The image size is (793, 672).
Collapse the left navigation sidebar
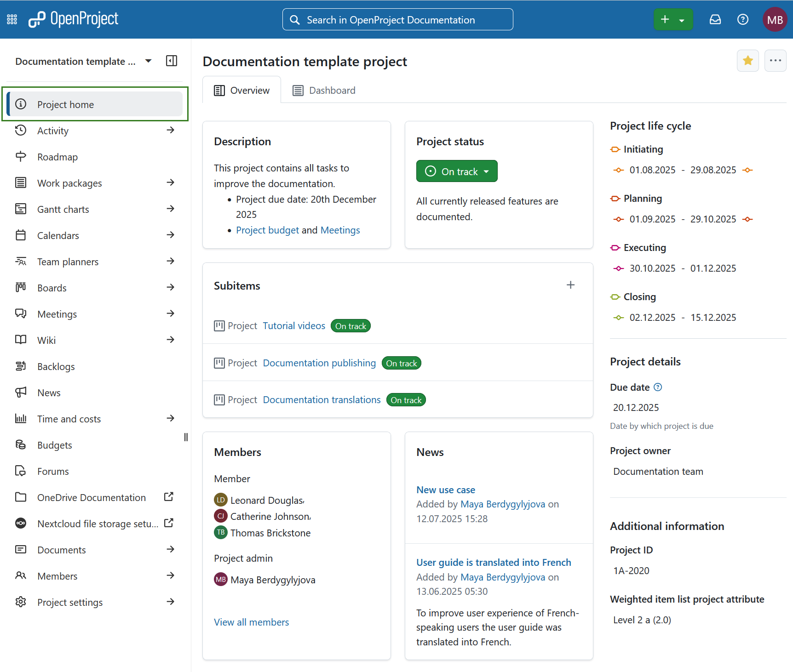171,60
